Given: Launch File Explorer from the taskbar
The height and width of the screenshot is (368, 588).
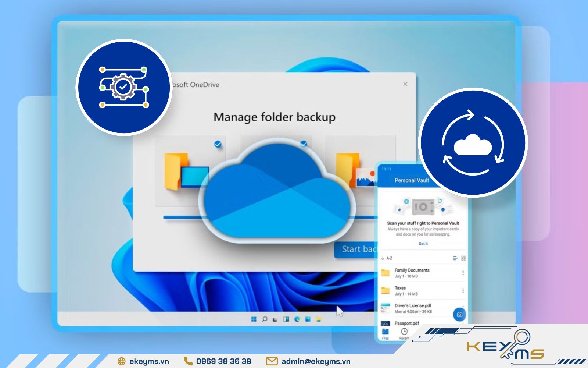Looking at the screenshot, I should tap(319, 319).
